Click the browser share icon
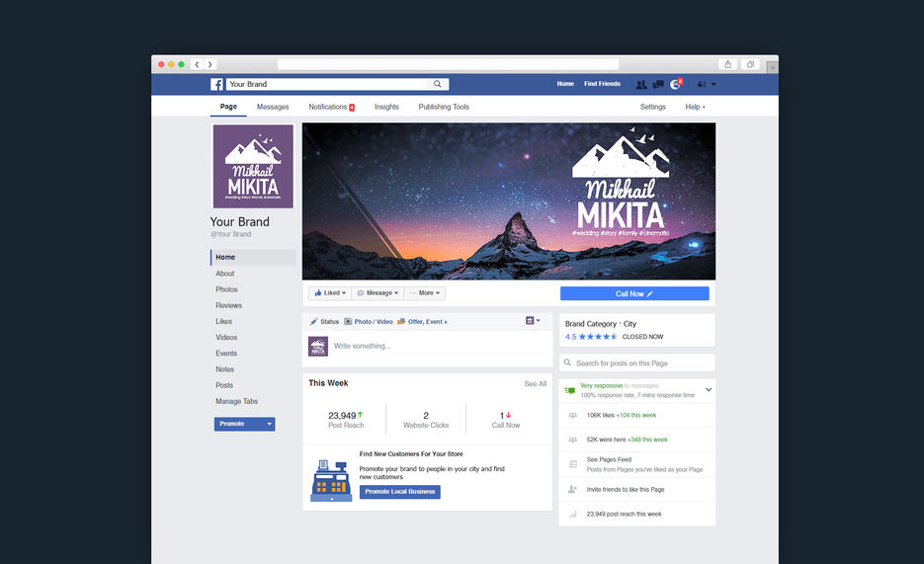This screenshot has width=924, height=564. 727,65
